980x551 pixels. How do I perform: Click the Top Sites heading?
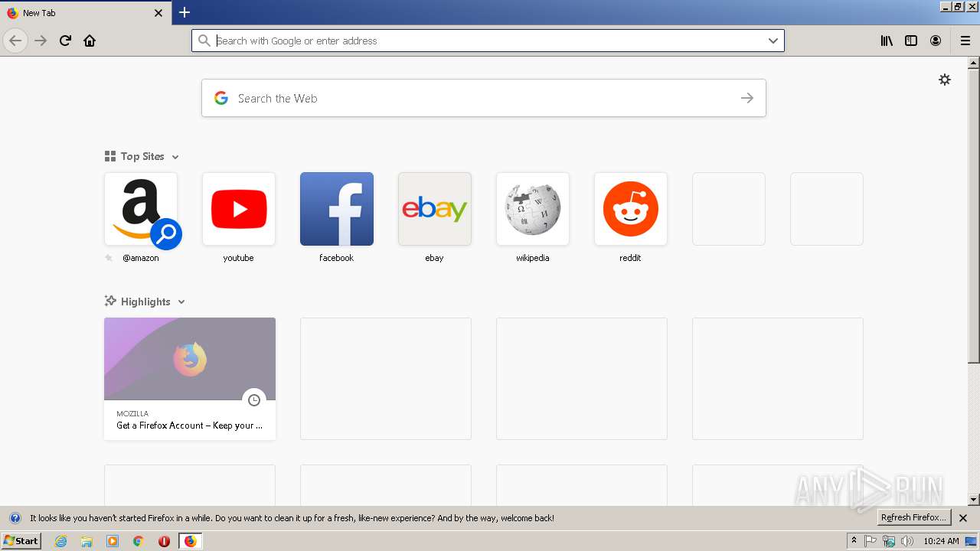coord(142,156)
